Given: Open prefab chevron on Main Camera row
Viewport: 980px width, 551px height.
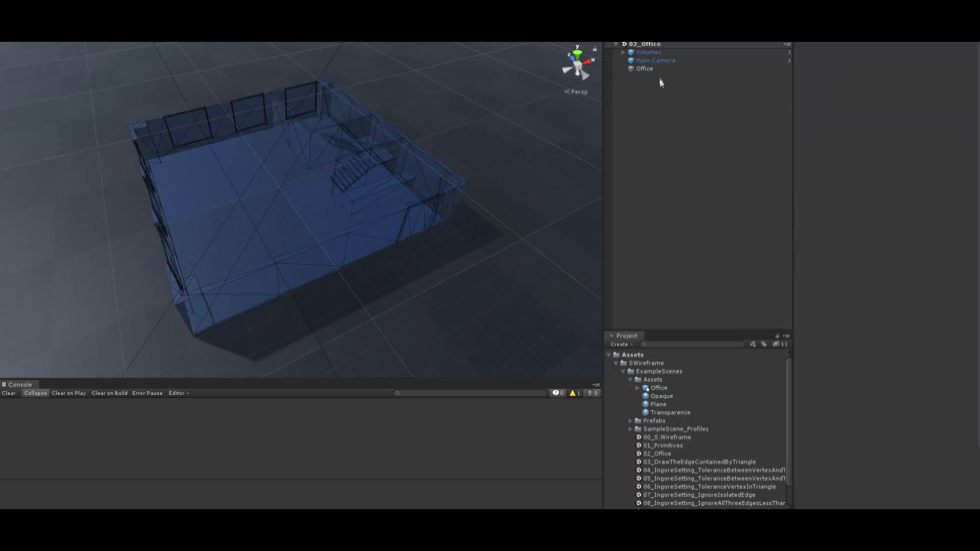Looking at the screenshot, I should (x=789, y=60).
